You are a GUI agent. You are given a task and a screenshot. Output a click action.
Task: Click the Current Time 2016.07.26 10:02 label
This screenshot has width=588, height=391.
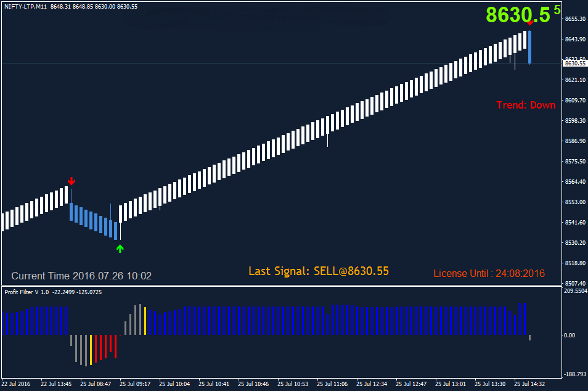tap(81, 276)
